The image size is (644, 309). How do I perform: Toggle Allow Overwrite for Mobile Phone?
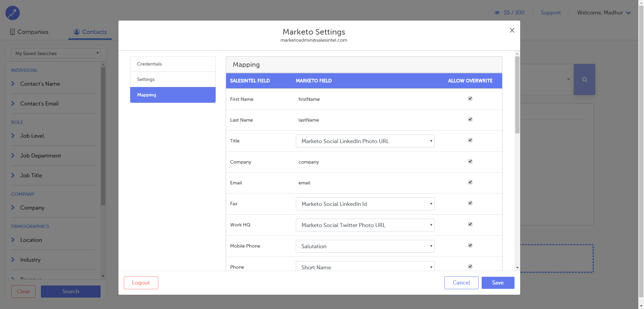point(470,245)
